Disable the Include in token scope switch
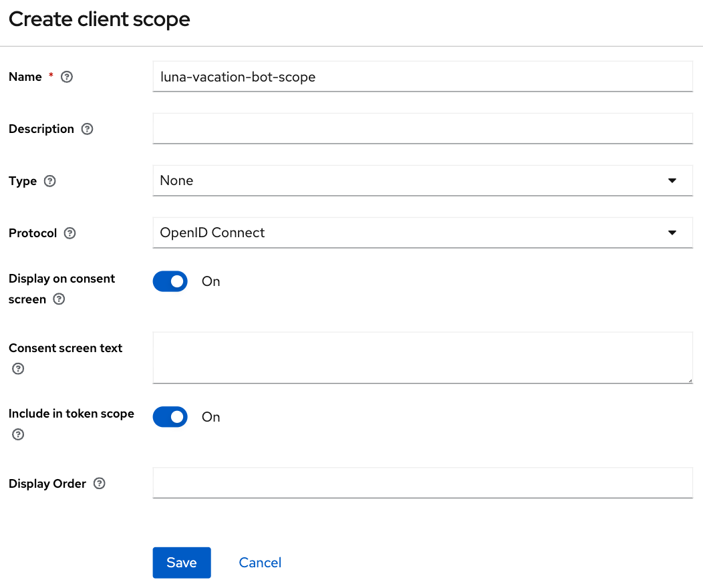Image resolution: width=703 pixels, height=588 pixels. [x=170, y=417]
